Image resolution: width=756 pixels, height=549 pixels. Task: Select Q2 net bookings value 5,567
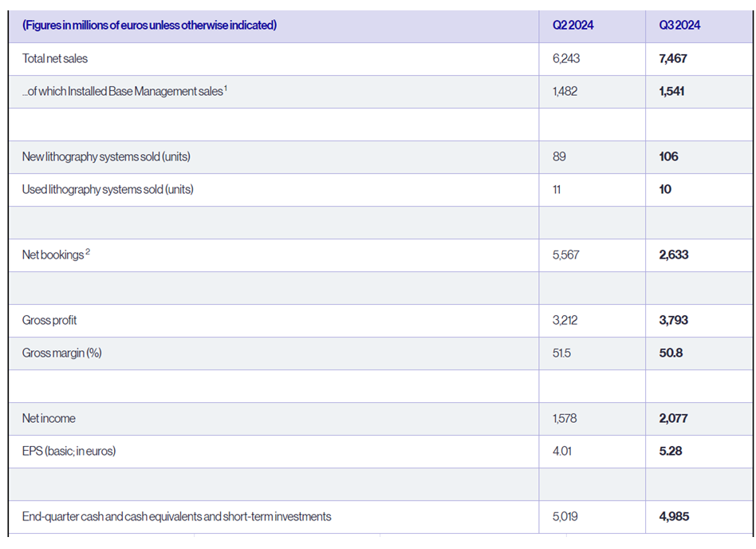click(565, 255)
